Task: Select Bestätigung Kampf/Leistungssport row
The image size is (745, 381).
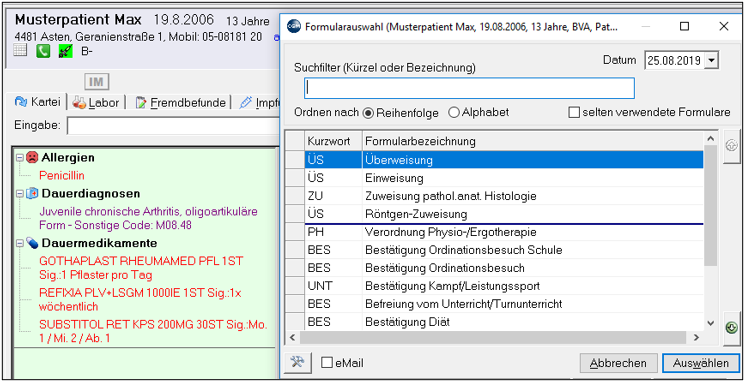Action: coord(504,286)
